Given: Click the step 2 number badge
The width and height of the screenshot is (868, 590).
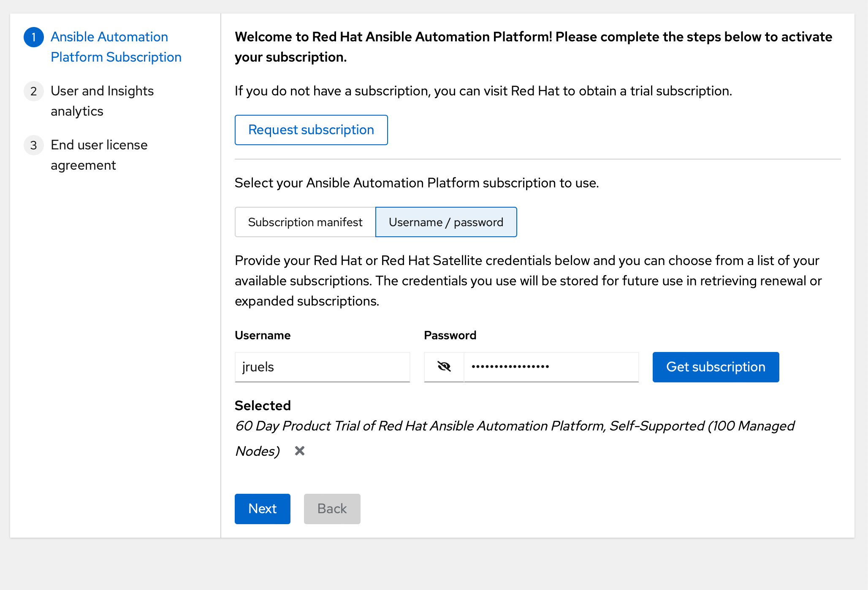Looking at the screenshot, I should [34, 91].
